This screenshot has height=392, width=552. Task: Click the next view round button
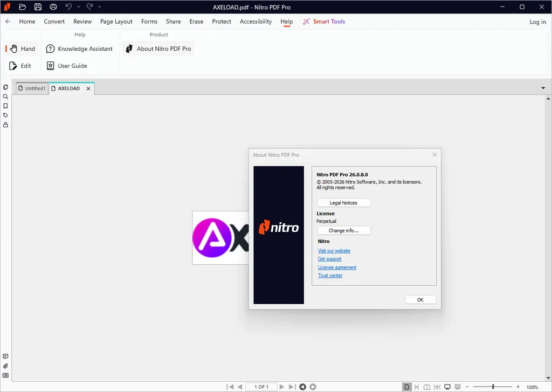[313, 387]
